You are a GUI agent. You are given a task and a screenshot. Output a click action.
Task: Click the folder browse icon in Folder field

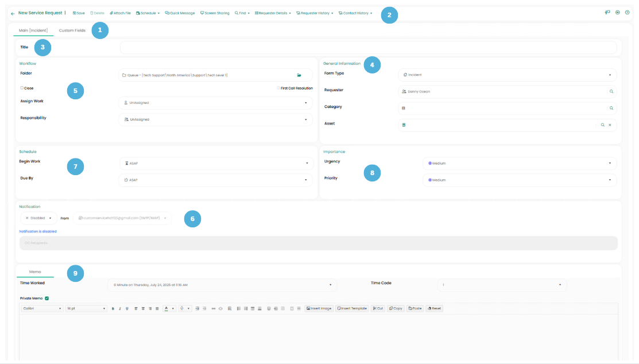(299, 75)
